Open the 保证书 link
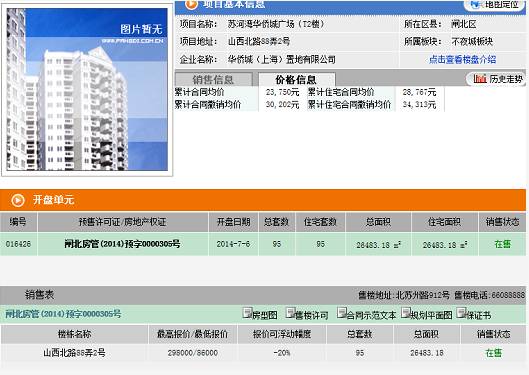 click(478, 316)
